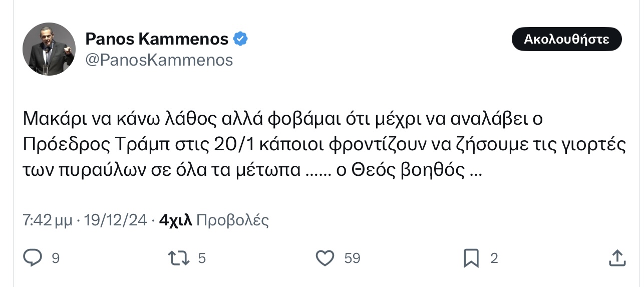Click the bookmark count of 2

[x=494, y=258]
